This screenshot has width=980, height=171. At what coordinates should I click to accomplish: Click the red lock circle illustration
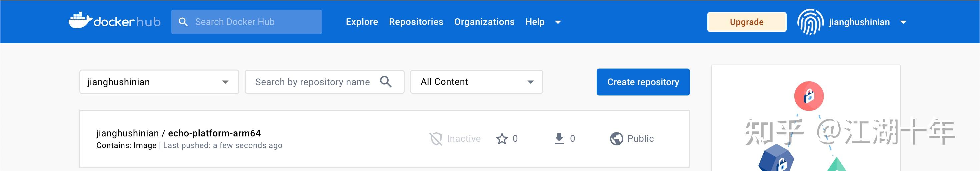tap(809, 96)
